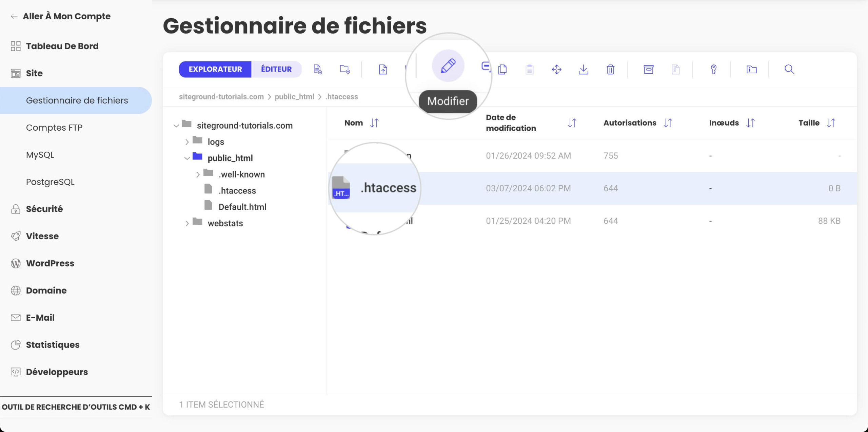Image resolution: width=868 pixels, height=432 pixels.
Task: Click the WordPress logo icon
Action: click(16, 263)
